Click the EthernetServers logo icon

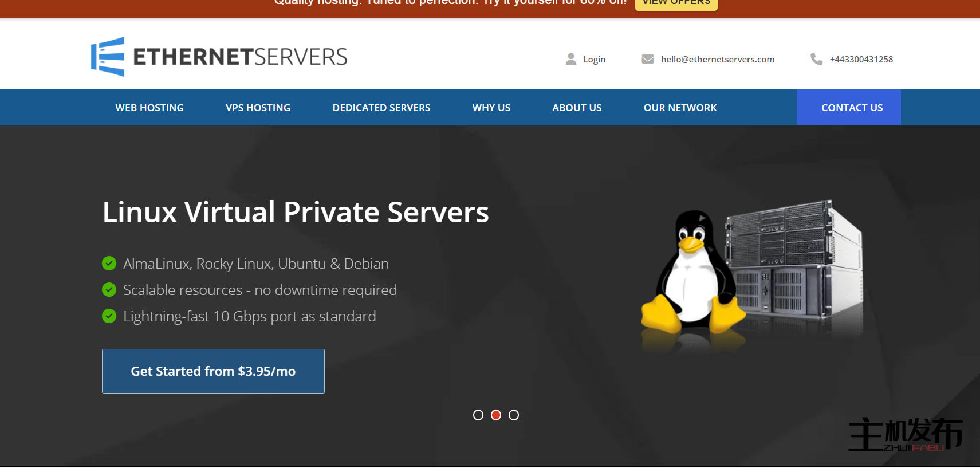pos(108,57)
